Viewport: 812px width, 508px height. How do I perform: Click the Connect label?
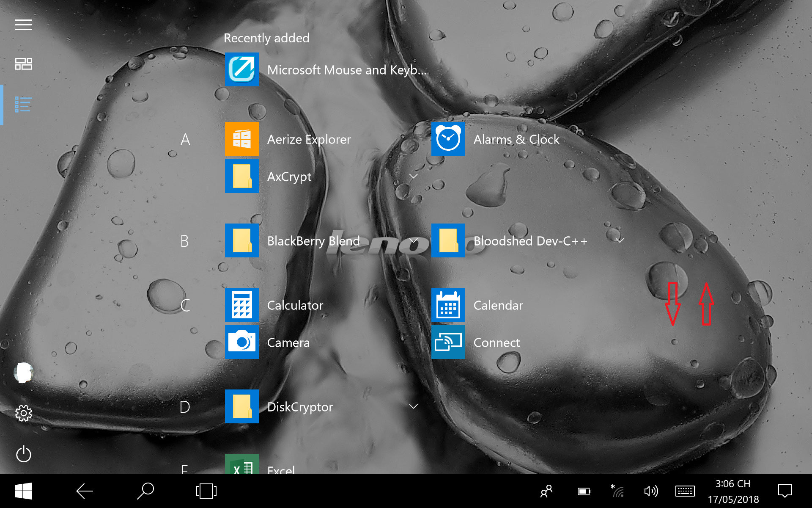(497, 342)
